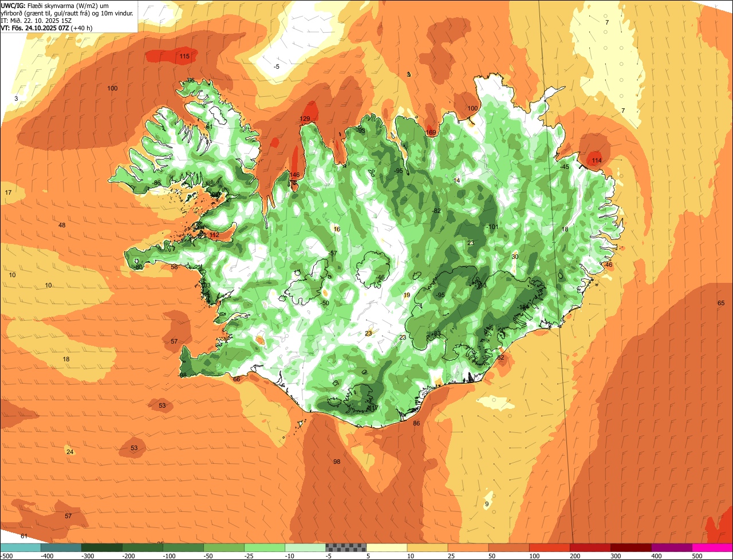Click the palest green -10 to -5 swatch

click(x=305, y=547)
